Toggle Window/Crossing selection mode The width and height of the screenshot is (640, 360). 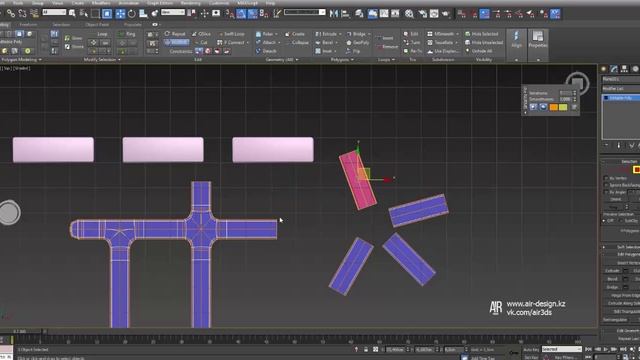pyautogui.click(x=107, y=13)
